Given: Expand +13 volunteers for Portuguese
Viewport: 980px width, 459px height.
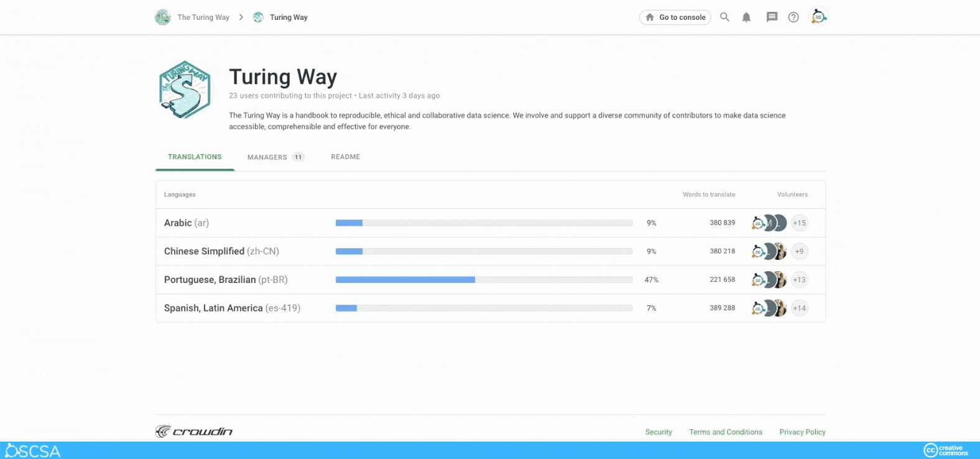Looking at the screenshot, I should pyautogui.click(x=799, y=280).
